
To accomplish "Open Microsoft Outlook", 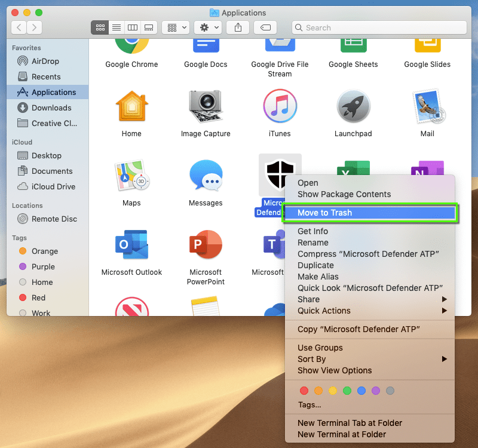I will click(x=131, y=244).
